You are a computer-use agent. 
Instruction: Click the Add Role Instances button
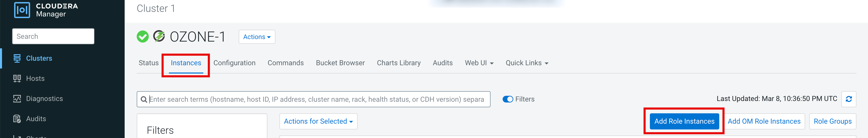click(x=684, y=121)
